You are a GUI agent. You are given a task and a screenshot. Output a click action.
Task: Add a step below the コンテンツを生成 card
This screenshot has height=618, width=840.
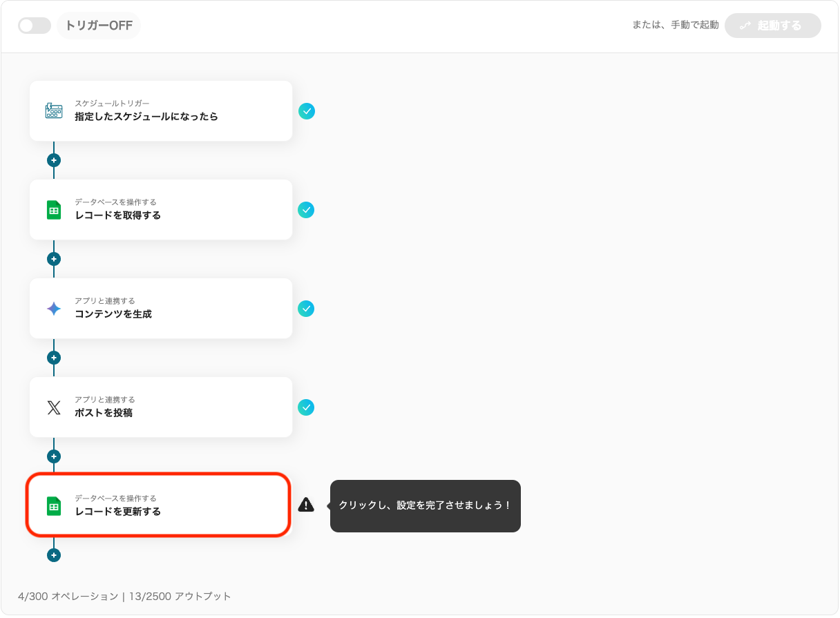pos(54,358)
